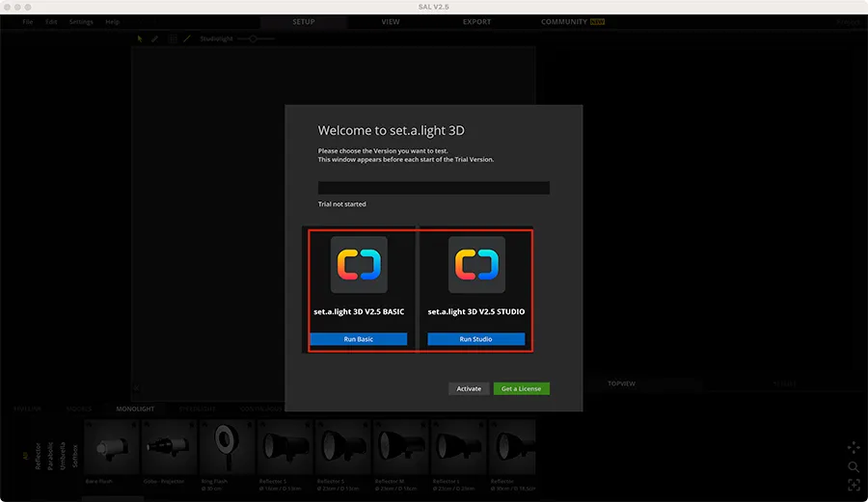868x502 pixels.
Task: Click the Run Basic button
Action: (x=359, y=339)
